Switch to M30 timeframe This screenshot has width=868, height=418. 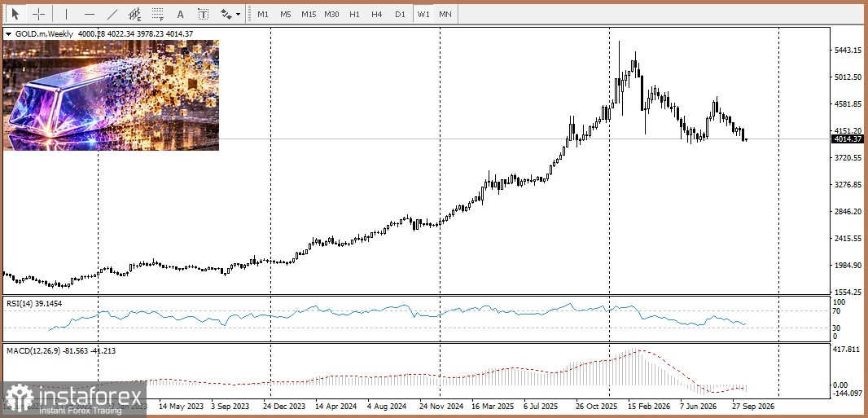tap(331, 15)
